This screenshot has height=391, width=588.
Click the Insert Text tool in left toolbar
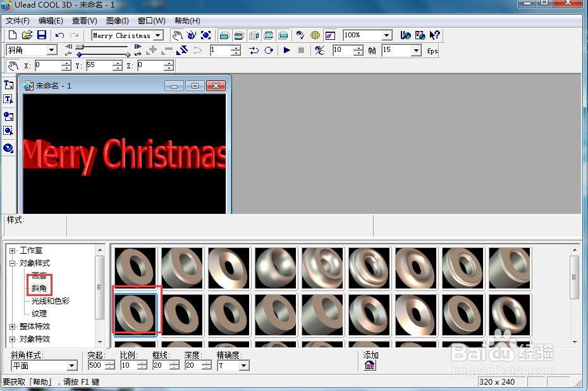pos(8,85)
